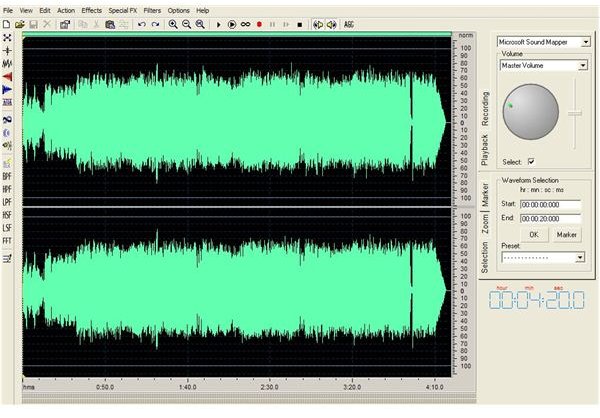Click the 00:04:20.0 time counter display
This screenshot has height=418, width=600.
pos(537,300)
